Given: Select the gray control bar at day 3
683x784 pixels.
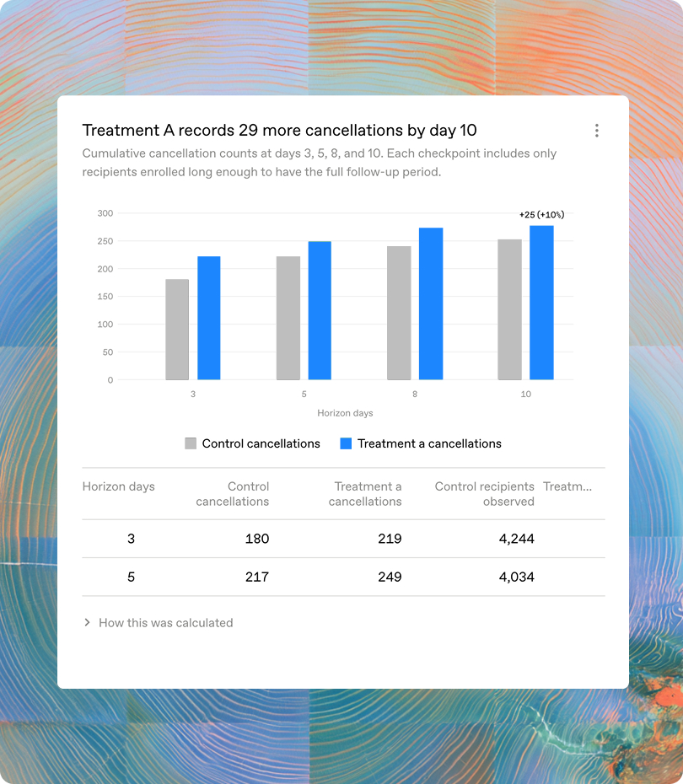Looking at the screenshot, I should [x=177, y=330].
